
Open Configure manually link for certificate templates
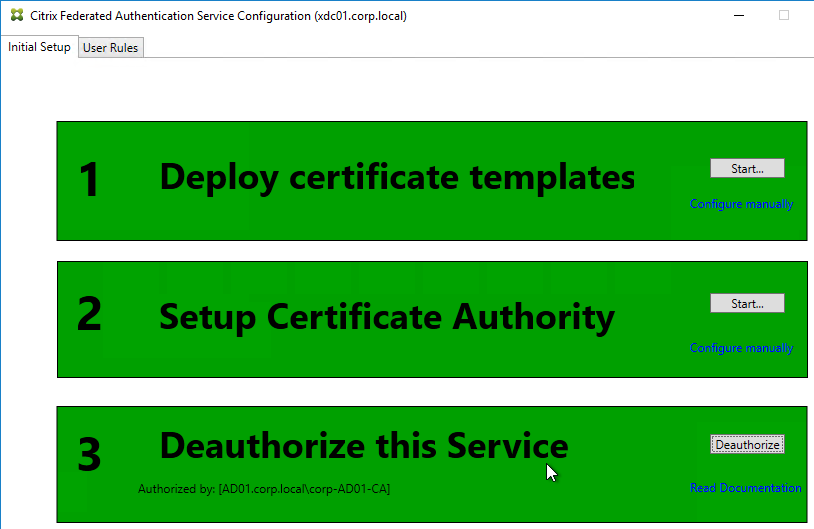(741, 204)
